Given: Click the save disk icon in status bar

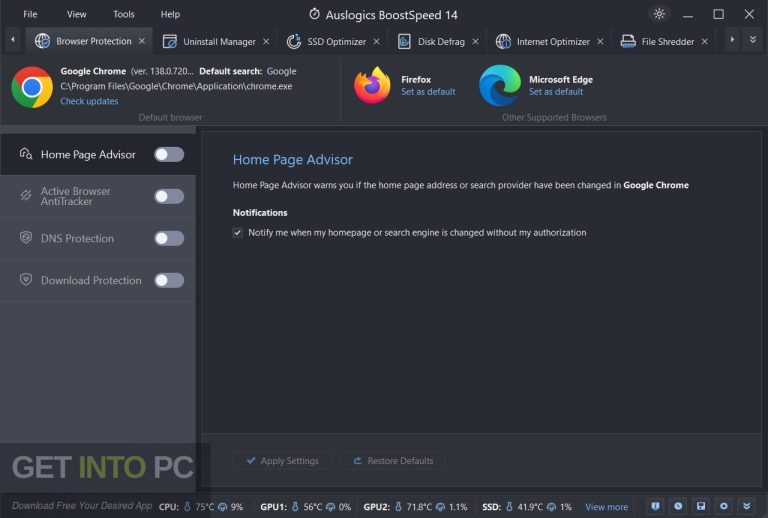Looking at the screenshot, I should pyautogui.click(x=701, y=506).
